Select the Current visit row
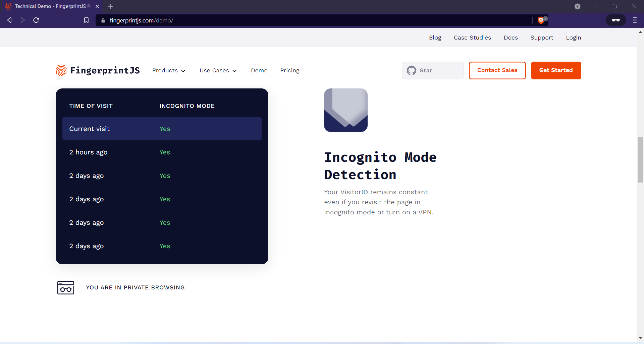 click(x=162, y=129)
